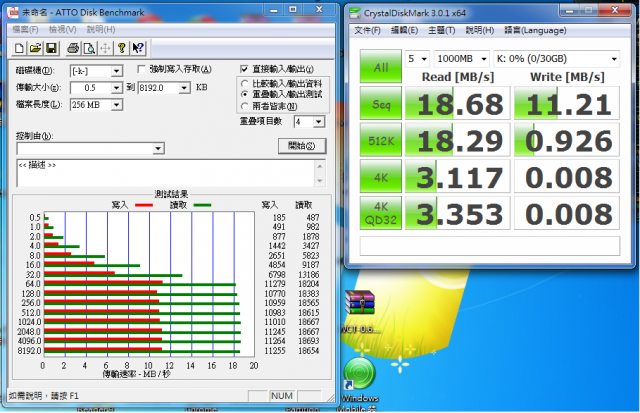The image size is (640, 413).
Task: Open the 8192.0 upper transfer size dropdown
Action: click(x=184, y=88)
